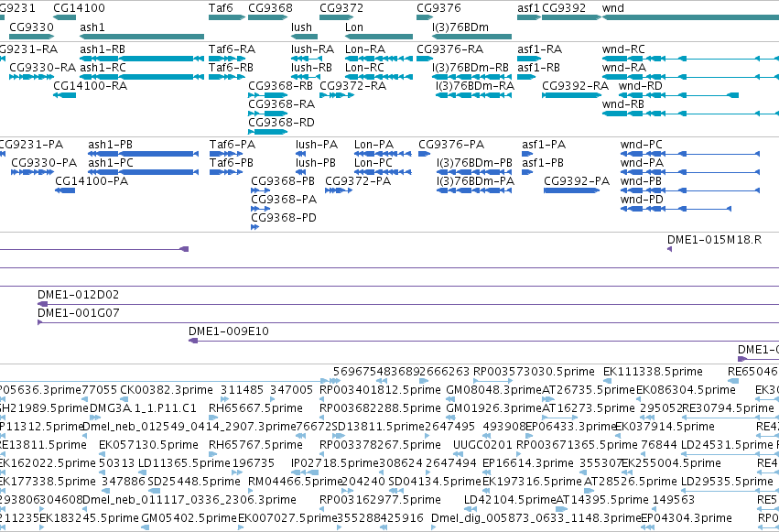This screenshot has width=779, height=532.
Task: Click the ash1-RB transcript label
Action: [103, 49]
